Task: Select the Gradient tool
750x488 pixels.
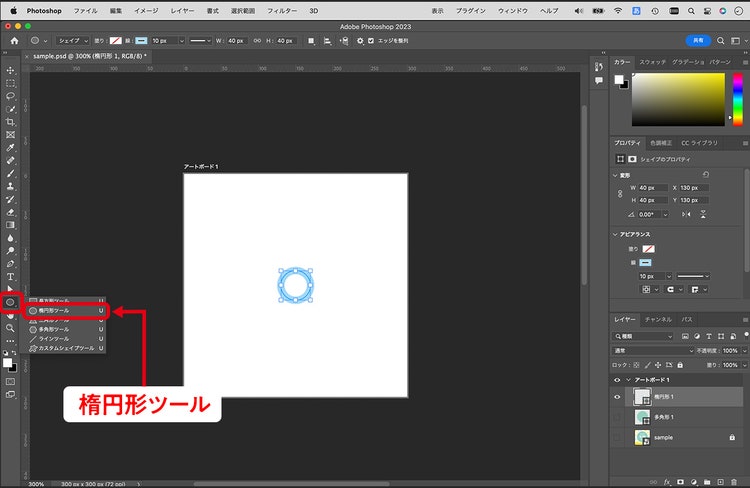Action: [x=10, y=225]
